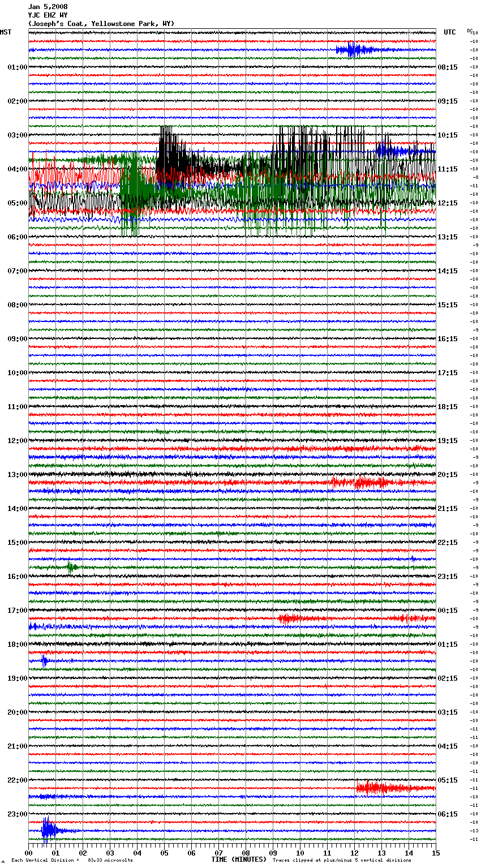This screenshot has width=481, height=868.
Task: Select the '18:00' MST row label
Action: (18, 644)
